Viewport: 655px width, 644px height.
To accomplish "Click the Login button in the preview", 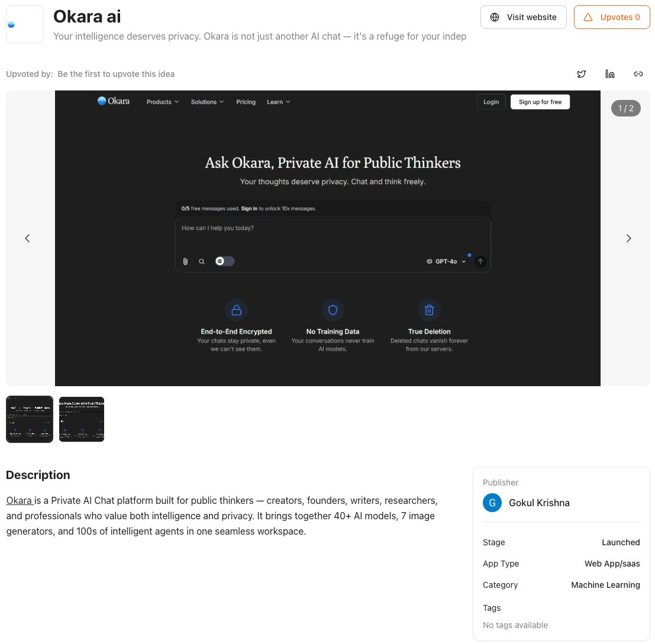I will tap(491, 102).
